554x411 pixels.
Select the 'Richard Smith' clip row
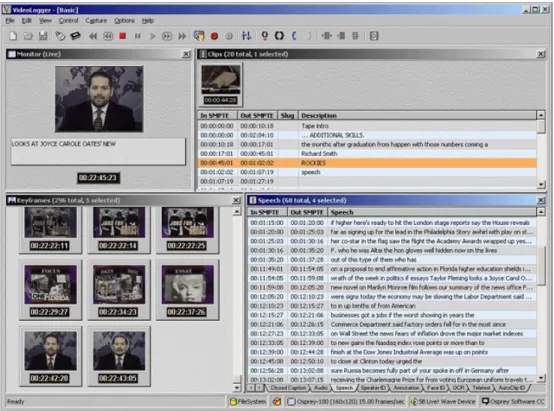point(367,154)
